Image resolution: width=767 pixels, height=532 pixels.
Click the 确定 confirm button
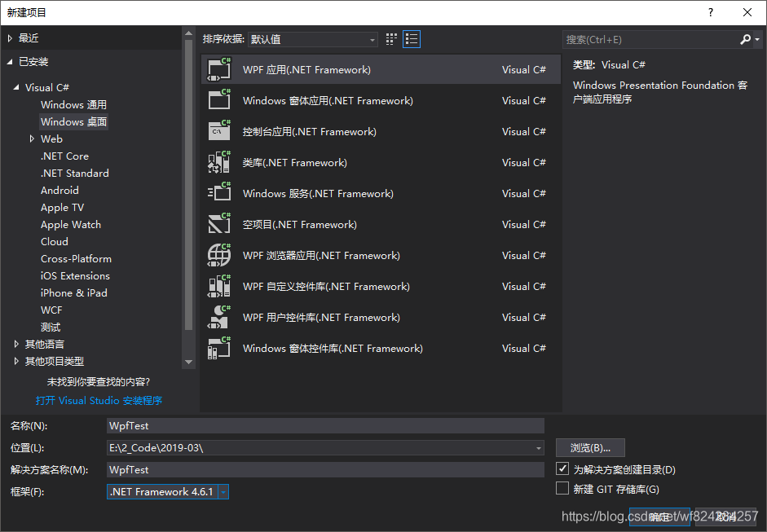(659, 517)
